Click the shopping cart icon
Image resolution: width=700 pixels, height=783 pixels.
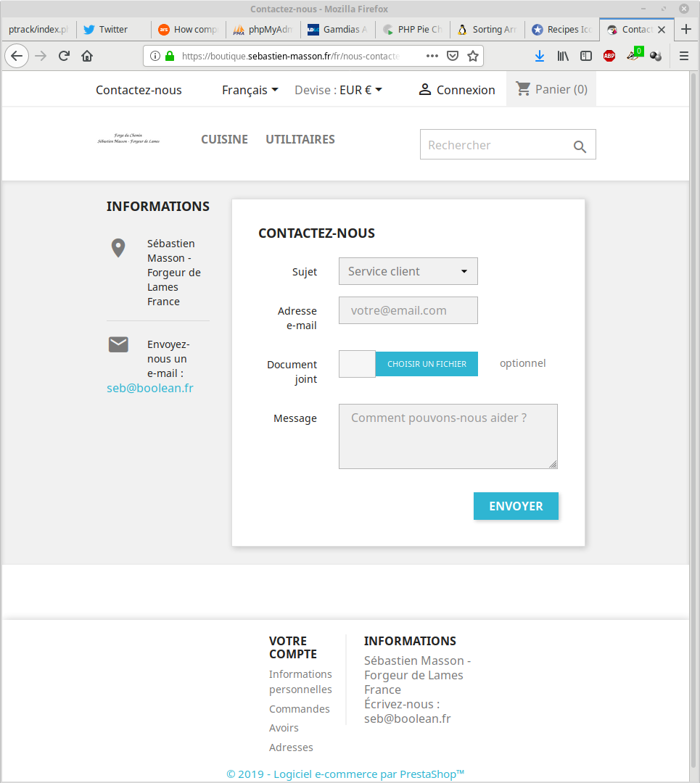click(x=523, y=89)
